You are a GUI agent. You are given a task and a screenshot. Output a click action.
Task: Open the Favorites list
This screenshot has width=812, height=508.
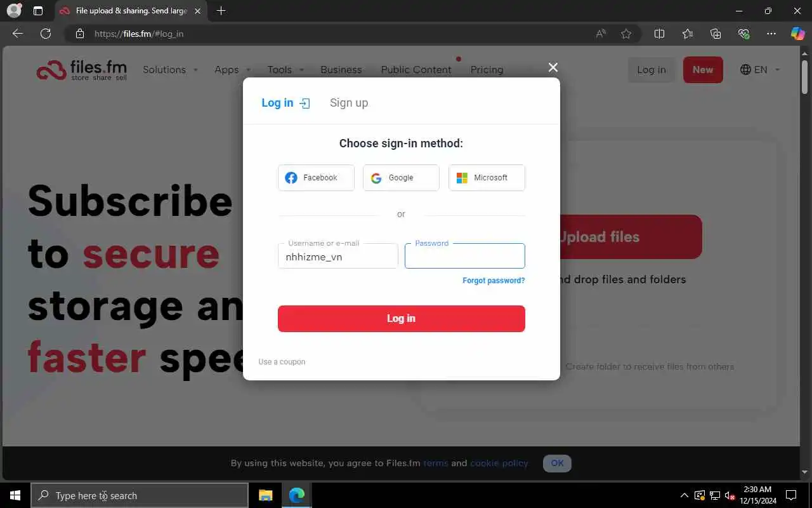(x=688, y=34)
